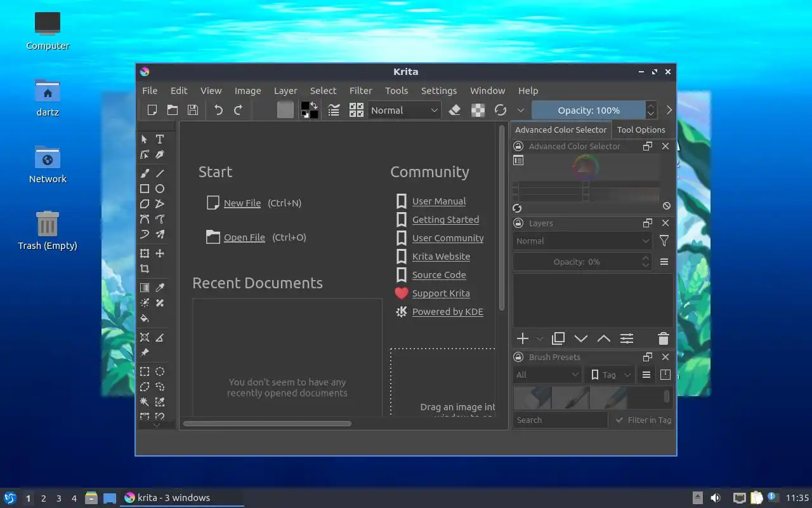Reload the original brush preset
The width and height of the screenshot is (812, 508).
[501, 110]
